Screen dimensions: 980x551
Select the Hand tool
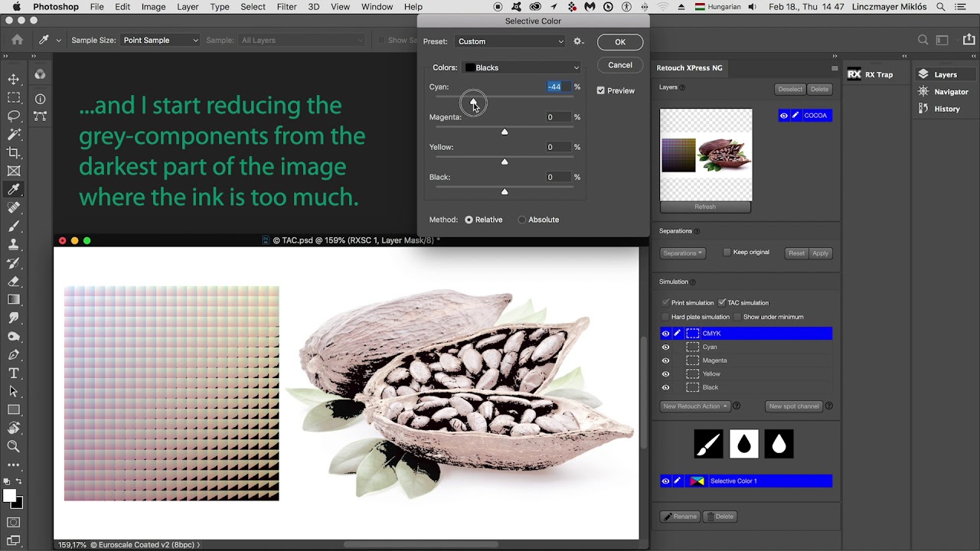point(14,428)
